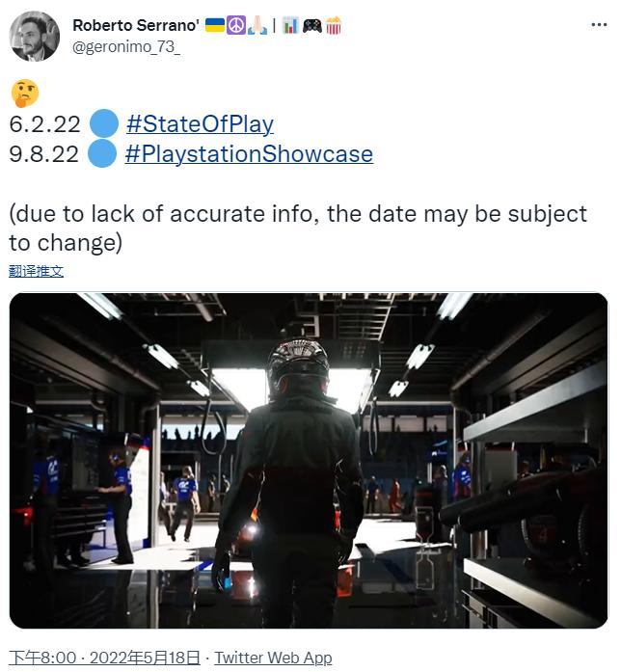Click the game controller emoji
The width and height of the screenshot is (621, 672).
(x=311, y=26)
